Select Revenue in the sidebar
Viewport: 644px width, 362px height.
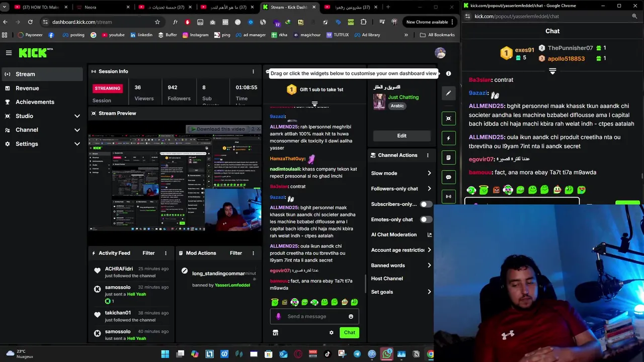click(x=42, y=88)
